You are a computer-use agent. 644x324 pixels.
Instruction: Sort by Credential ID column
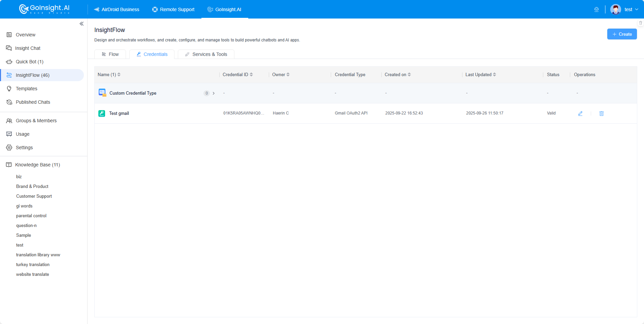coord(251,74)
